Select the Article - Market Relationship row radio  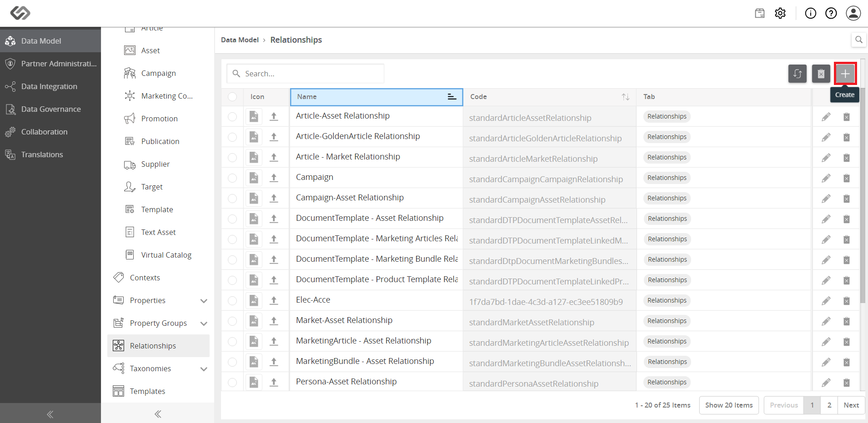click(232, 158)
